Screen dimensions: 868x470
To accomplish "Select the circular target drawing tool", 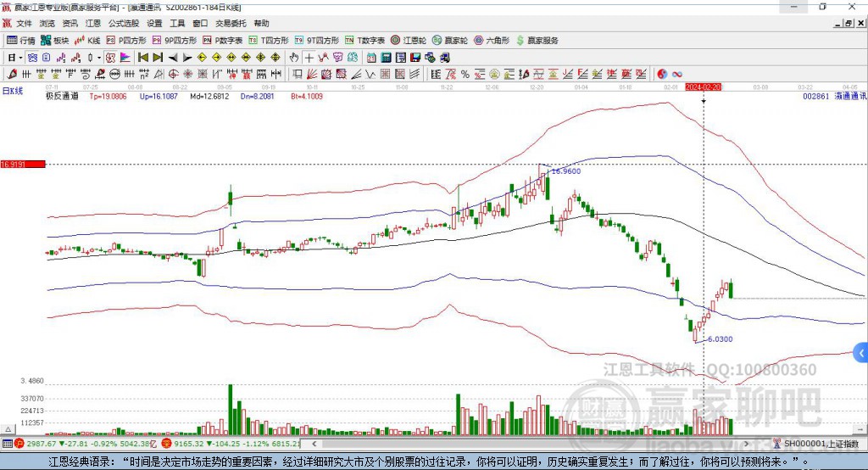I will [173, 74].
